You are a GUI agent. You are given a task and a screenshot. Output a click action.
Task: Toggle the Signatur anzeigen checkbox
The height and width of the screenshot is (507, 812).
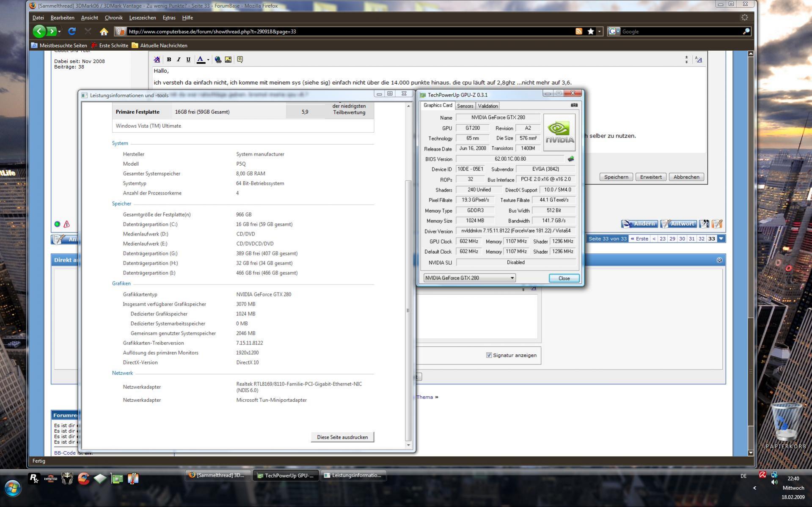pyautogui.click(x=489, y=355)
